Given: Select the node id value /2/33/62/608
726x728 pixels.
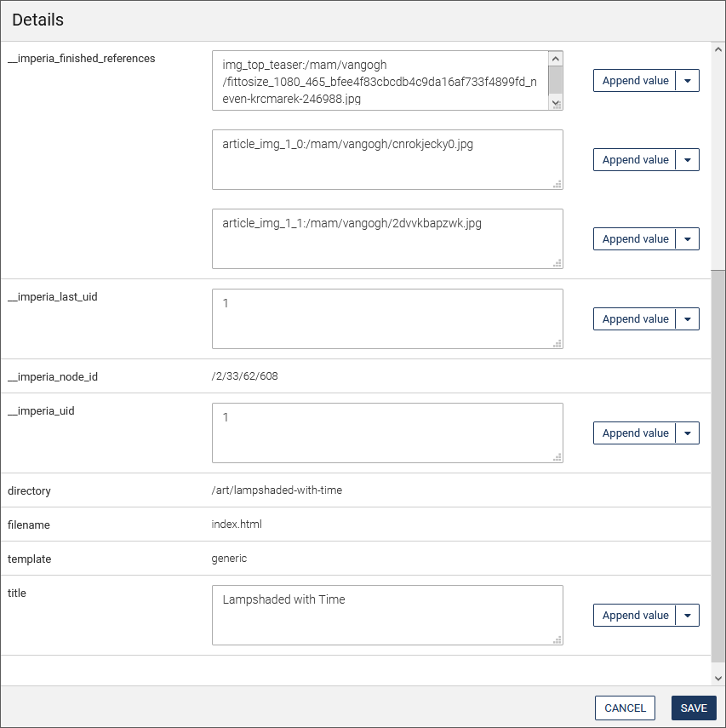Looking at the screenshot, I should (244, 376).
